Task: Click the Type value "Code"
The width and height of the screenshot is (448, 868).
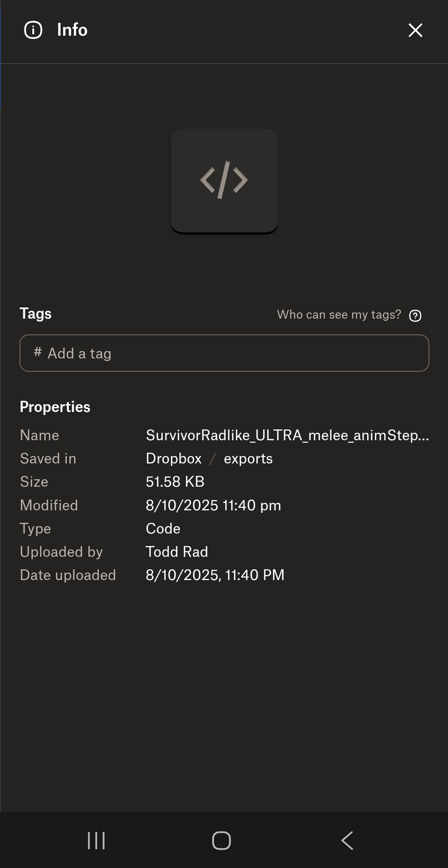Action: [163, 529]
